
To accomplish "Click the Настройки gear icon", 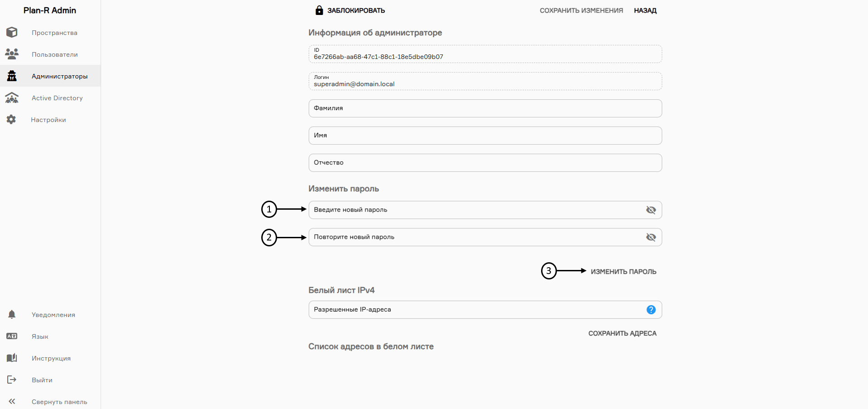I will click(x=11, y=119).
